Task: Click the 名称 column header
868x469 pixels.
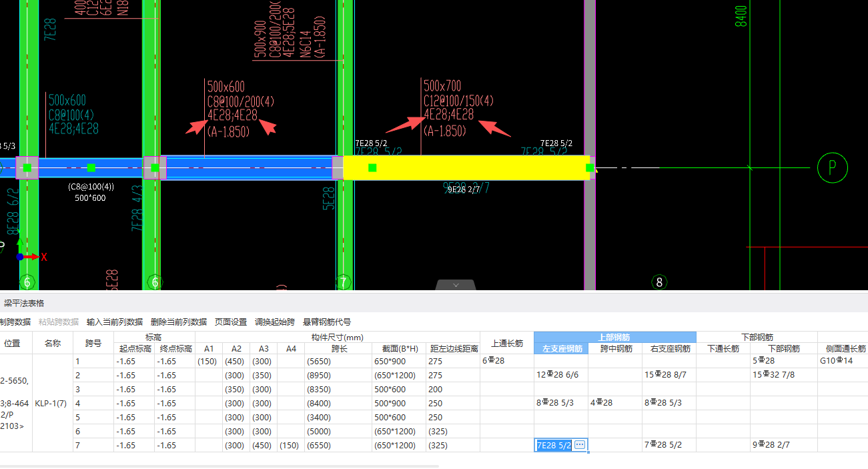Action: [x=53, y=343]
